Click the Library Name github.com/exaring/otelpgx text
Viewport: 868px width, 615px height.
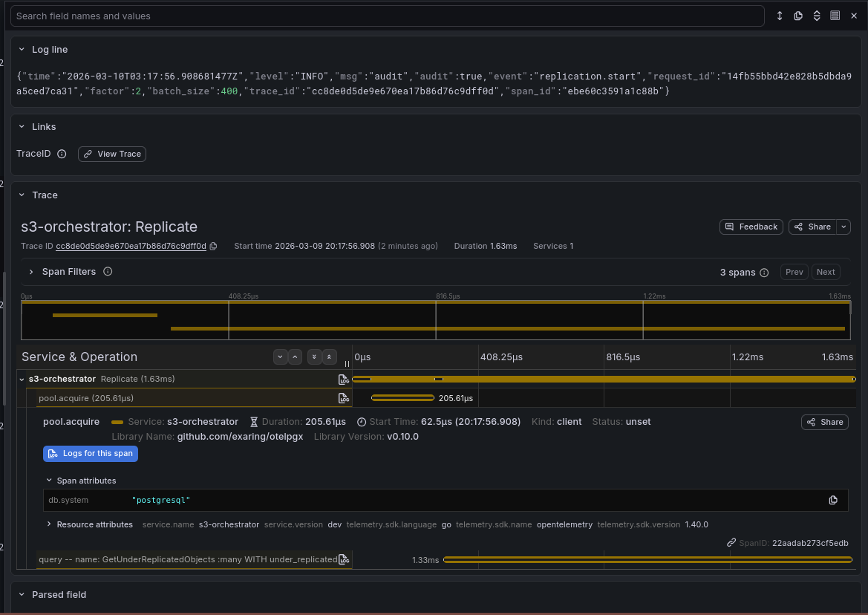click(x=207, y=437)
